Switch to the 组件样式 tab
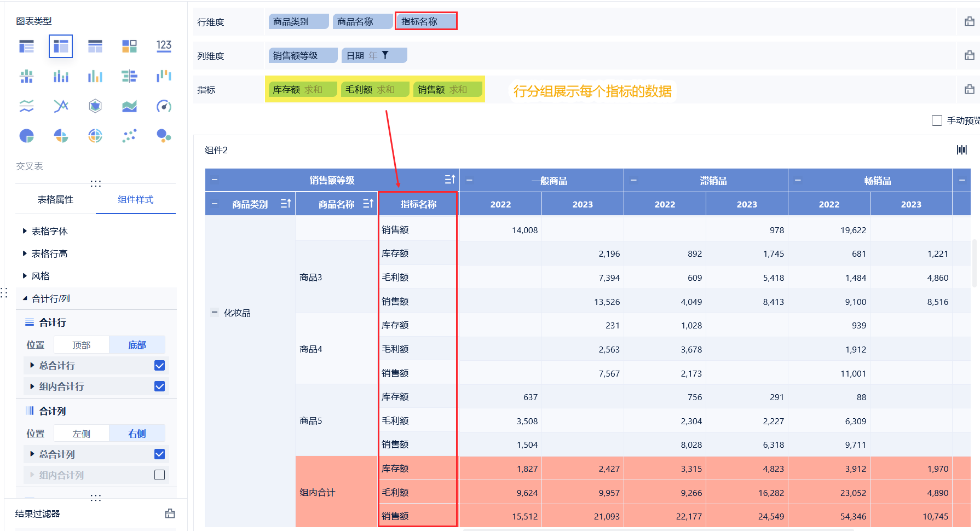Viewport: 980px width, 531px height. [136, 199]
